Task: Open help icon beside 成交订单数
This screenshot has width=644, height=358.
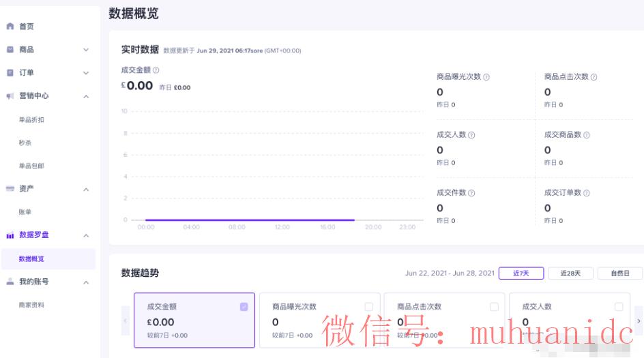Action: click(587, 193)
